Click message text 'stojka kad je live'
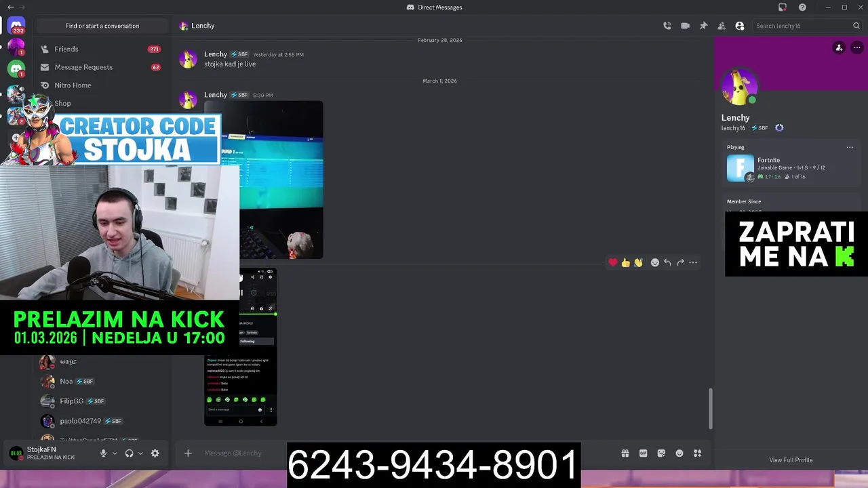868x488 pixels. [230, 64]
